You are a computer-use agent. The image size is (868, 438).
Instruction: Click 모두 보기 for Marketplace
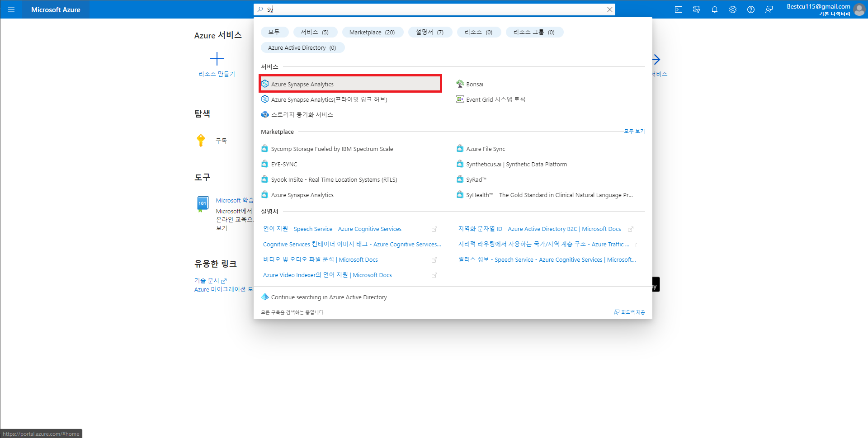click(634, 131)
